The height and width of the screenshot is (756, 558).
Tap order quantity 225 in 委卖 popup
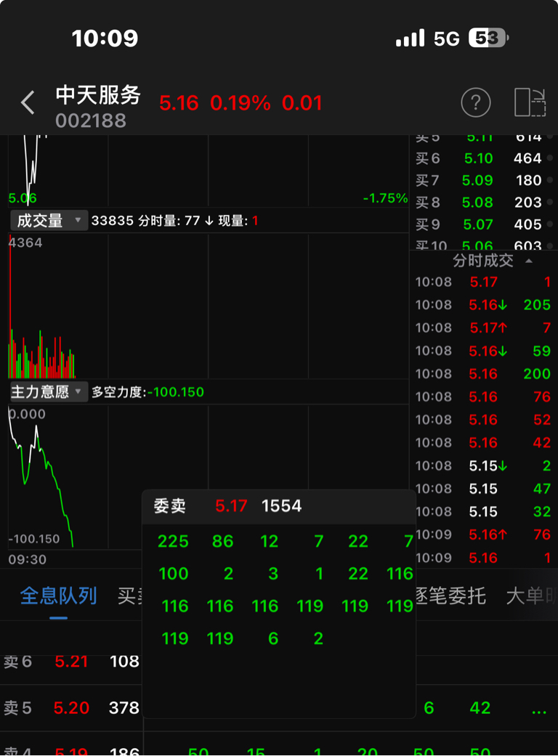coord(173,541)
